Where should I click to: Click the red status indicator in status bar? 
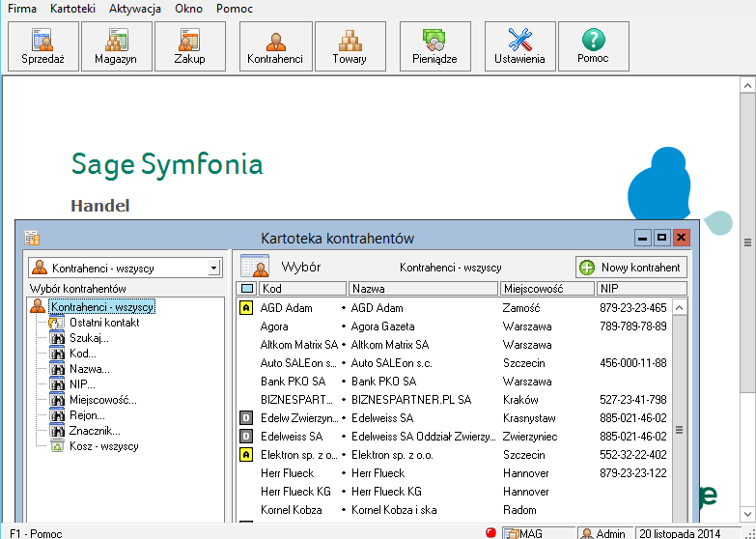coord(490,533)
